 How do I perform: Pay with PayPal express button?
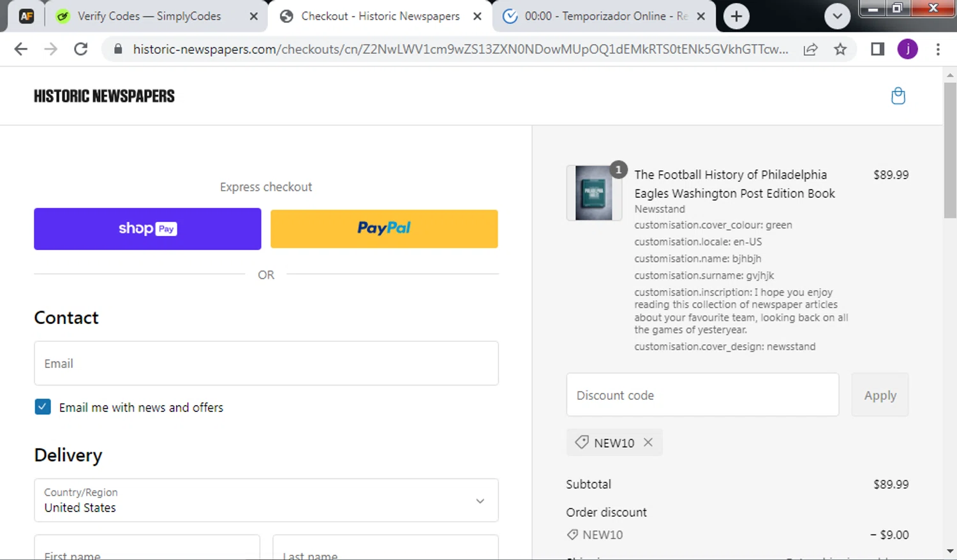point(384,229)
